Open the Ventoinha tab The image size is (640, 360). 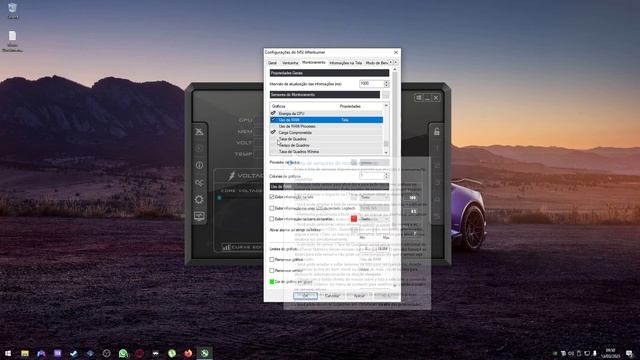290,63
